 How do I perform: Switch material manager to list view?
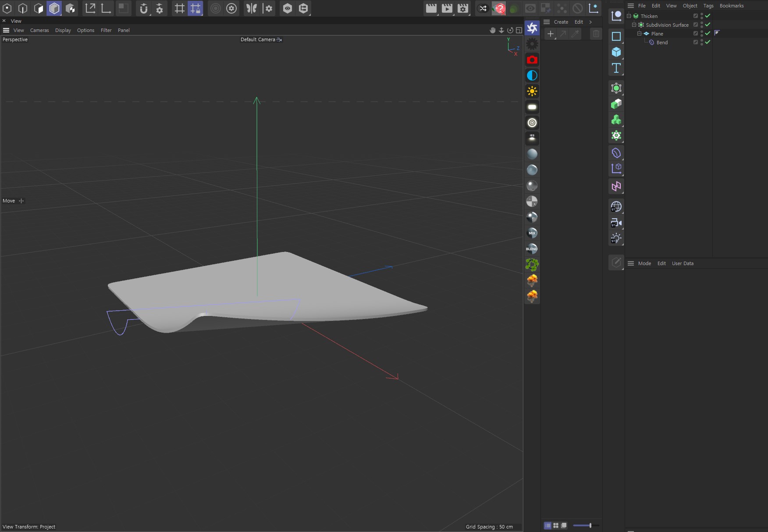[x=548, y=525]
